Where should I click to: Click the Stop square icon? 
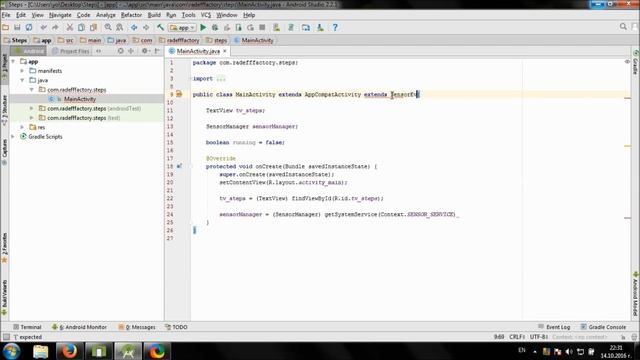(x=262, y=27)
